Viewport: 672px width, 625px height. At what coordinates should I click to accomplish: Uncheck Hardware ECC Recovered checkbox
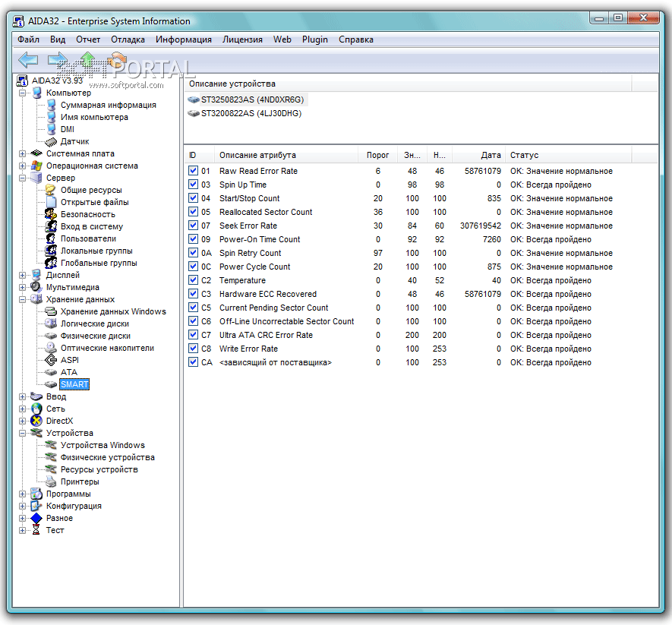tap(194, 294)
